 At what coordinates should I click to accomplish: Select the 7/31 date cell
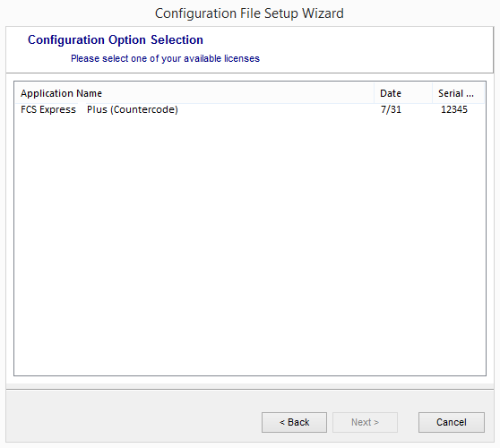391,109
